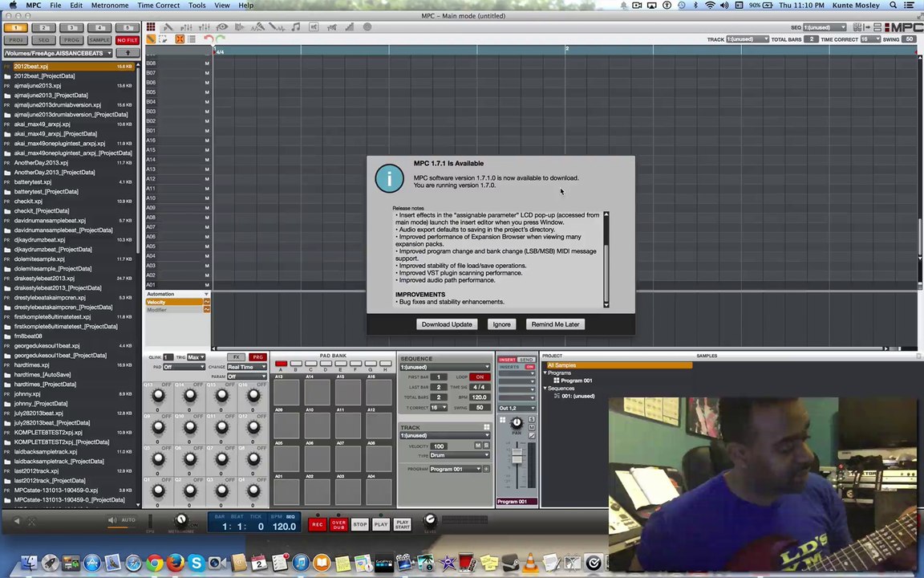
Task: Solo the track with S button in TRACK panel
Action: 486,446
